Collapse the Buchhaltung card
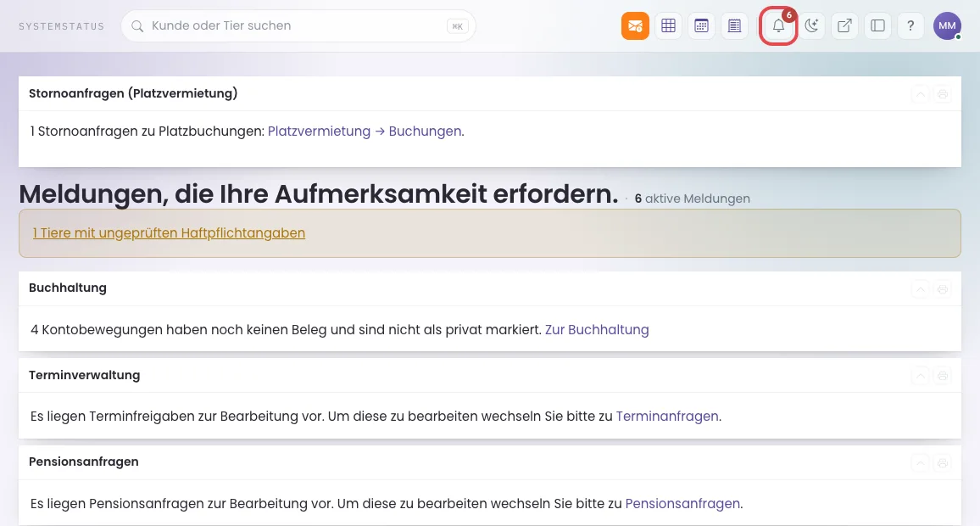 pos(920,289)
